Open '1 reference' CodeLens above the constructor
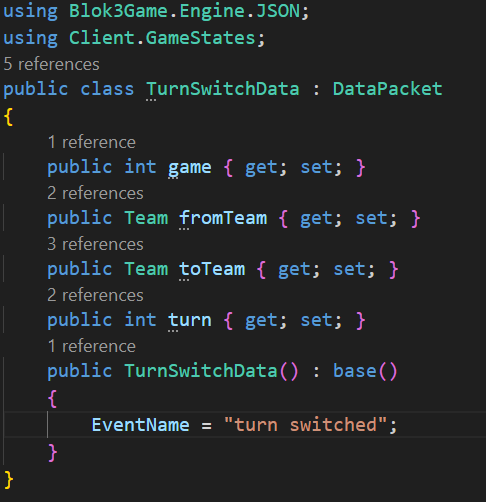The width and height of the screenshot is (486, 502). click(92, 346)
